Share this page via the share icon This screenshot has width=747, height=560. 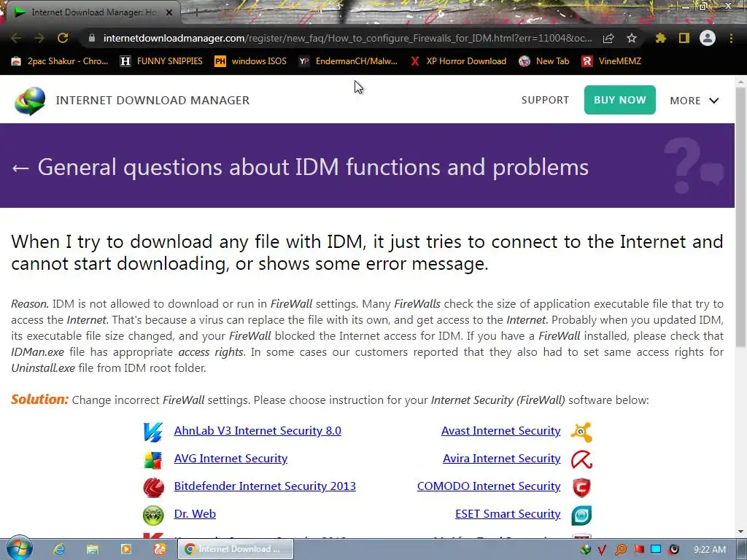(608, 38)
